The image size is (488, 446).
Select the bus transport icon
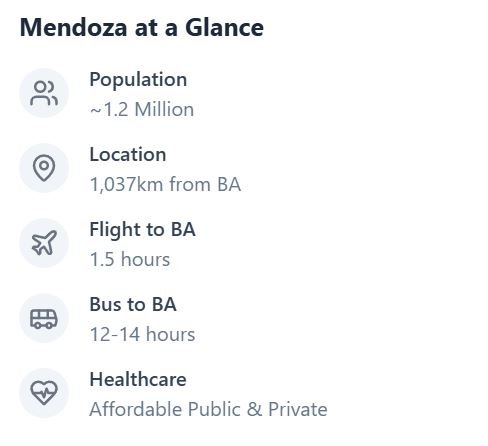click(x=44, y=318)
